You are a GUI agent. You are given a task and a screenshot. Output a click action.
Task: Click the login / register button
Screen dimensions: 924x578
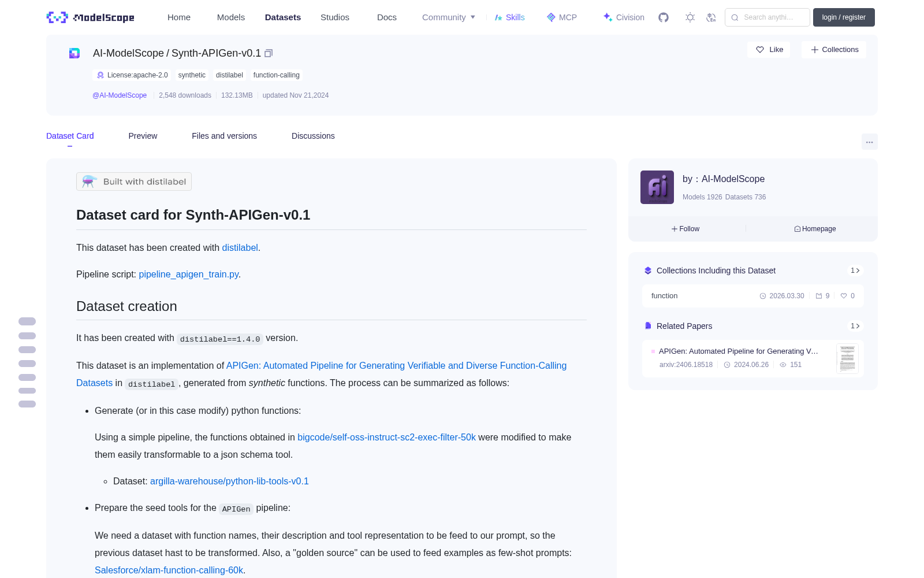coord(844,17)
